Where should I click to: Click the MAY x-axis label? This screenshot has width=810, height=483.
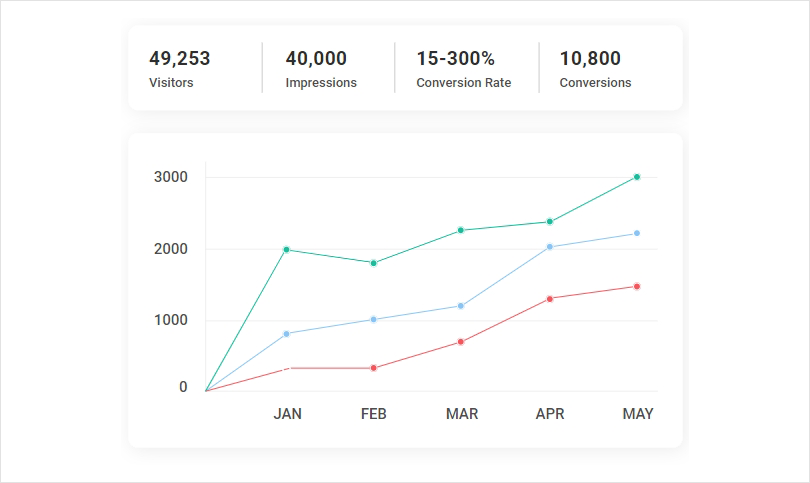click(638, 414)
